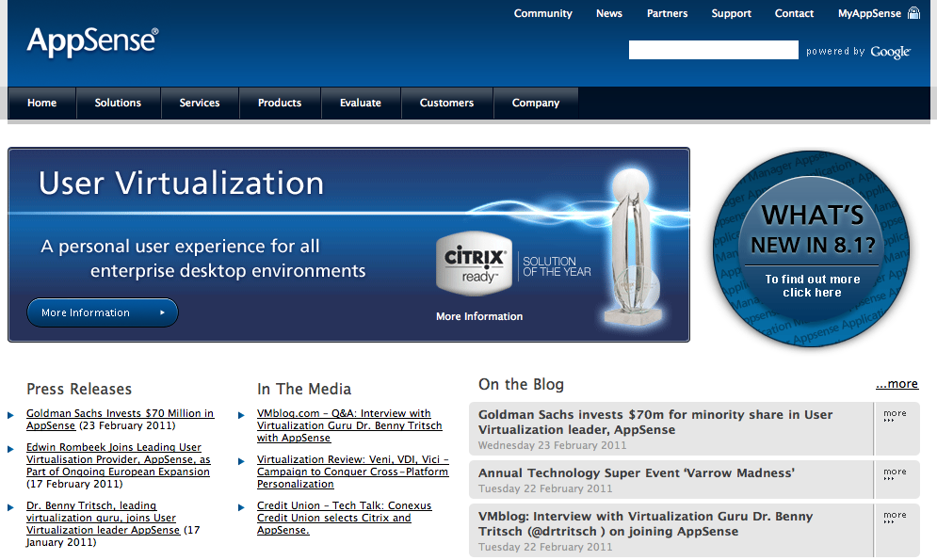Open the News link in top bar

(609, 13)
